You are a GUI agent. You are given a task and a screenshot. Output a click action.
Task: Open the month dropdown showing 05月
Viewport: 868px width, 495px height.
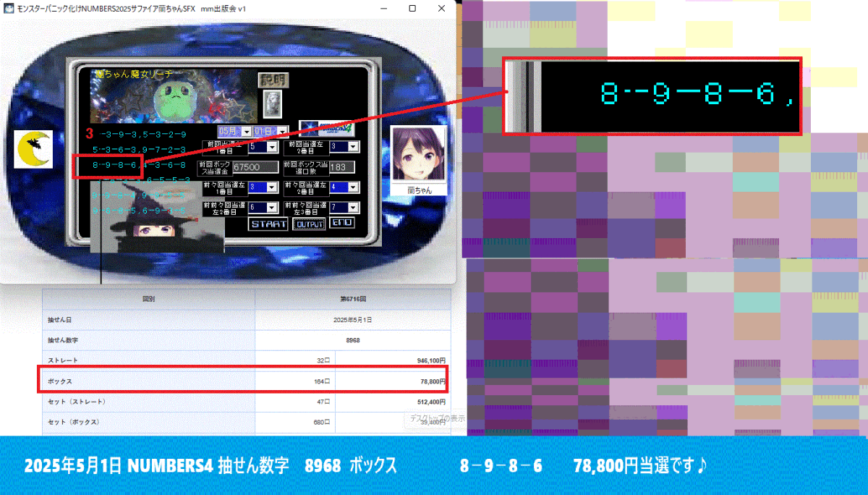click(x=235, y=131)
